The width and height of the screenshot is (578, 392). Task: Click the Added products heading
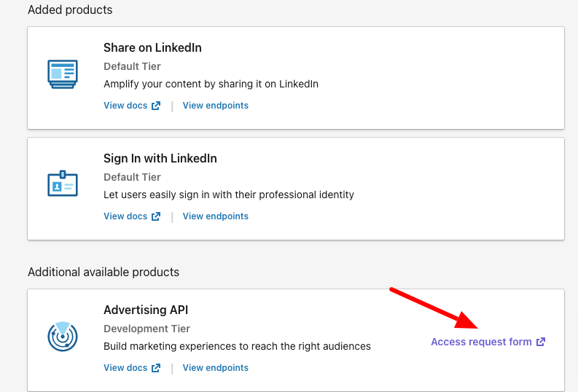coord(70,9)
